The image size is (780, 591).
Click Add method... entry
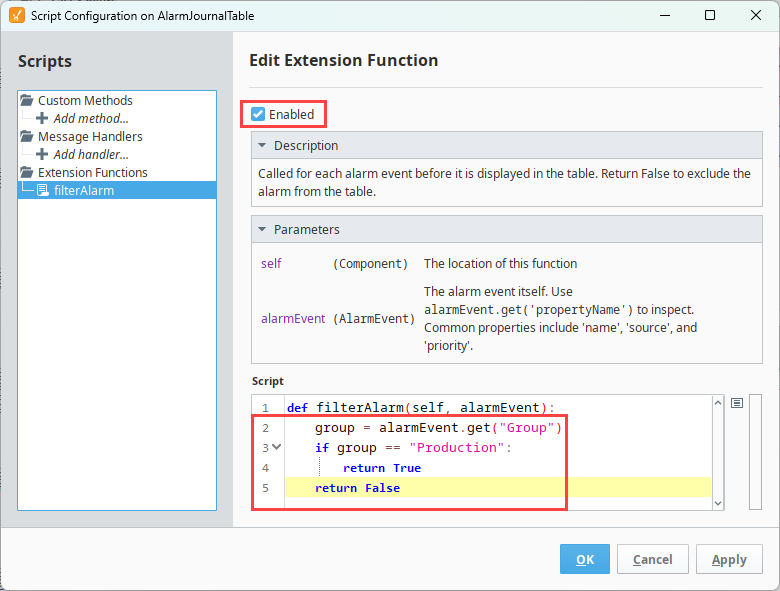[91, 118]
